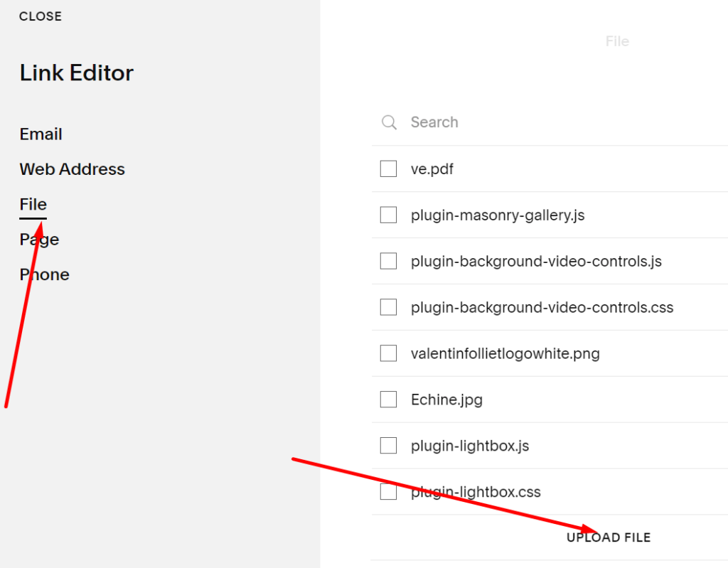Select the valentinfollietlogowhite.png checkbox
Screen dimensions: 728x568
pos(388,353)
